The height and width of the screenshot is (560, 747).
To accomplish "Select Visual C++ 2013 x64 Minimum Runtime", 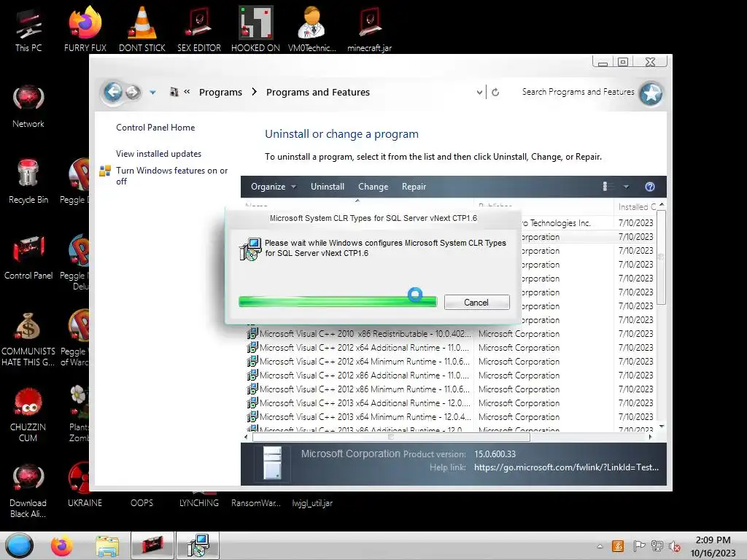I will (451, 416).
